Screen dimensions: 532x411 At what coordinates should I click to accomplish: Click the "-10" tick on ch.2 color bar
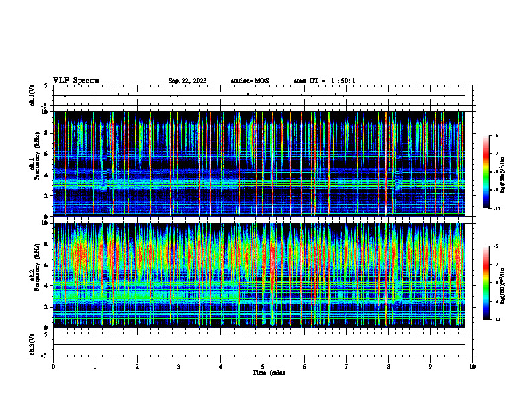[496, 320]
